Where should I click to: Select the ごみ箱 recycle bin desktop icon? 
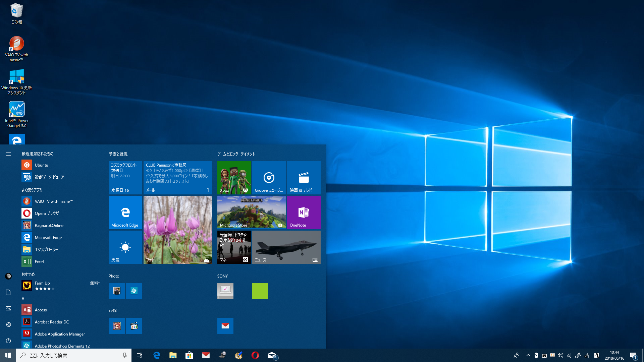click(x=16, y=14)
